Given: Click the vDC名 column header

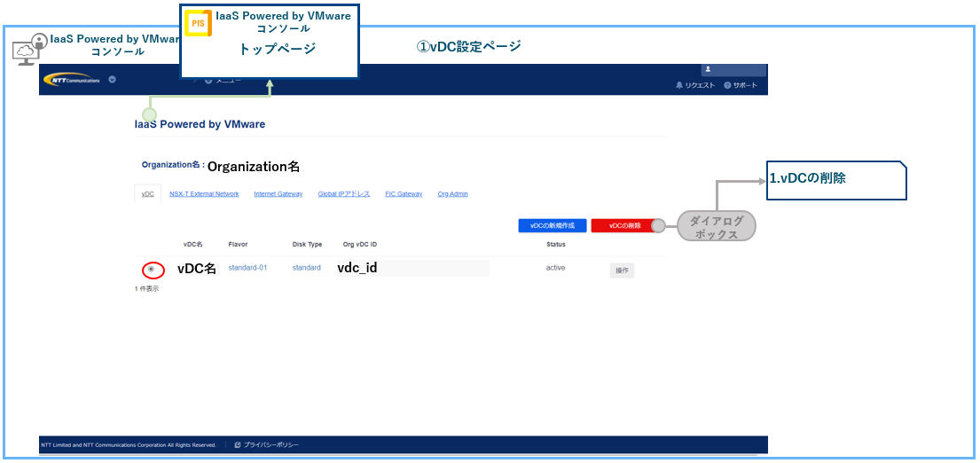Looking at the screenshot, I should click(192, 244).
